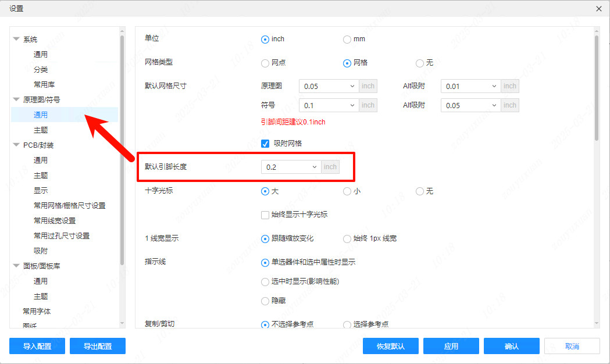Viewport: 610px width, 364px height.
Task: Click the 导入配置 button
Action: pos(37,346)
